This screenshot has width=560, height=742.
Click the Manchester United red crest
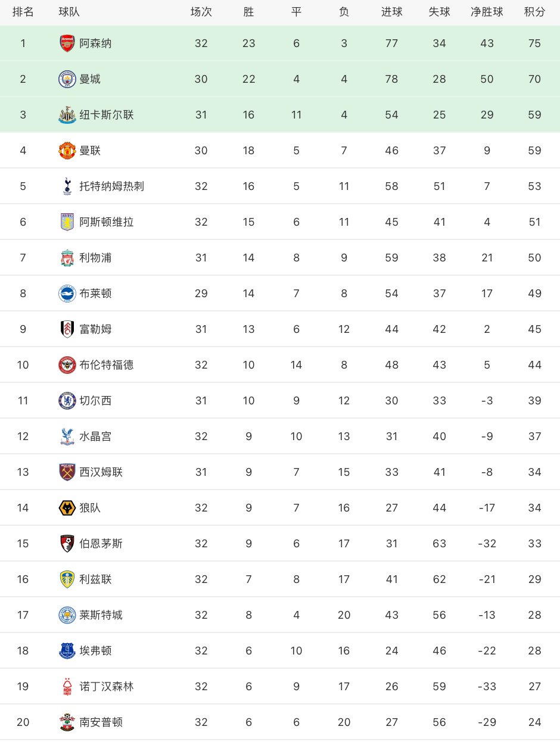pos(67,150)
